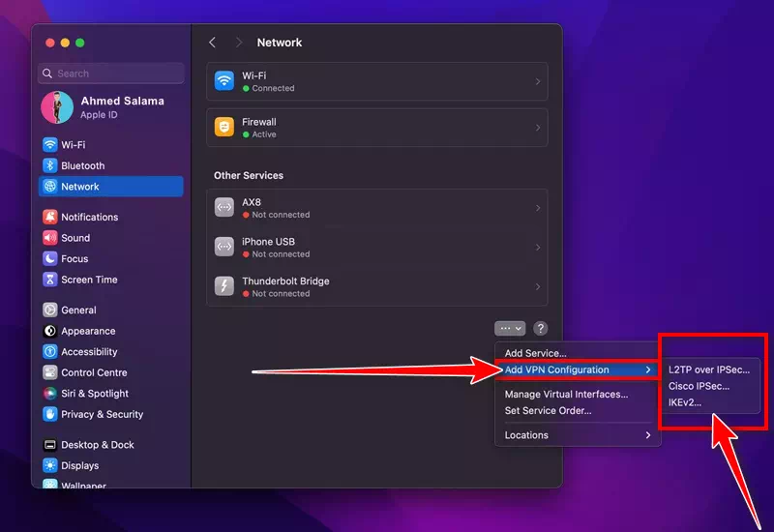This screenshot has width=774, height=532.
Task: Select L2TP over IPSec... option
Action: (x=710, y=369)
